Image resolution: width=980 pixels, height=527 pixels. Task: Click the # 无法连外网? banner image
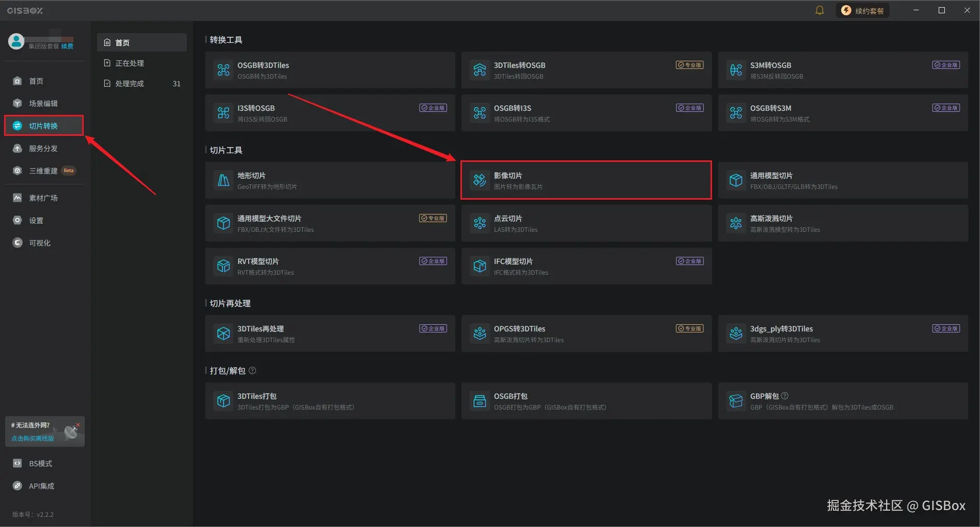coord(45,432)
